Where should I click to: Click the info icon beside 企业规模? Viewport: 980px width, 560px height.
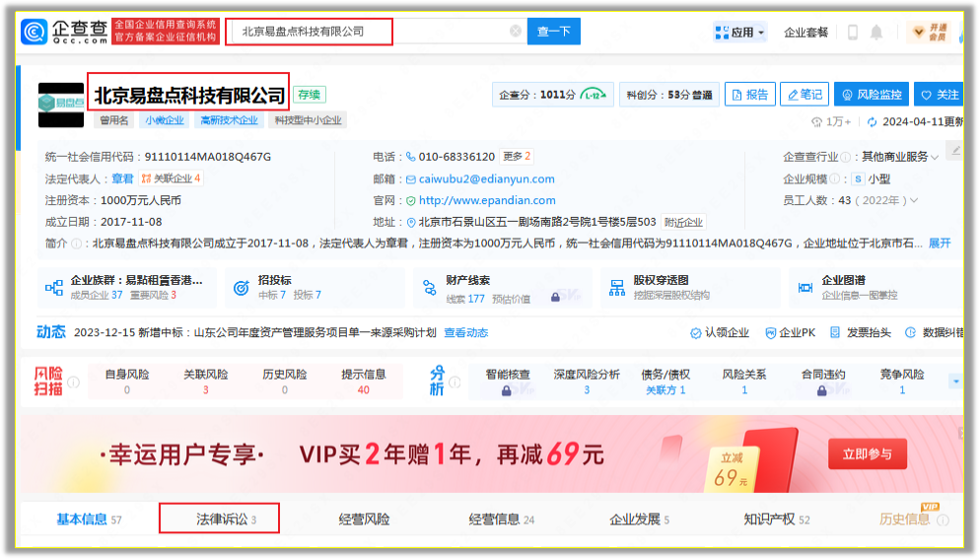point(834,179)
